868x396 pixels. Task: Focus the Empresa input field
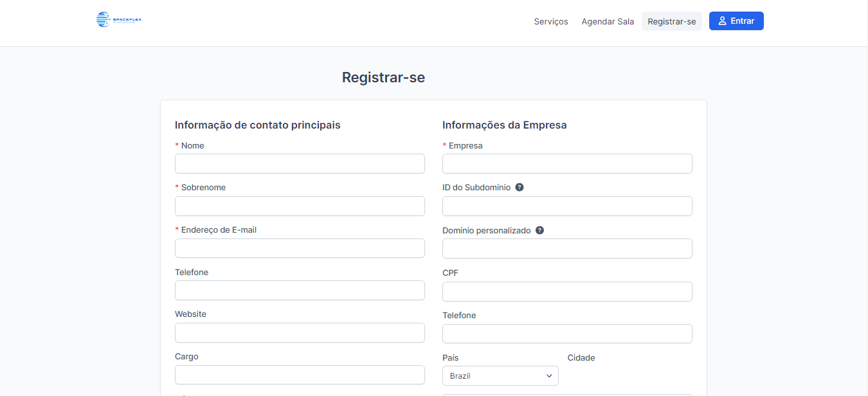[567, 164]
